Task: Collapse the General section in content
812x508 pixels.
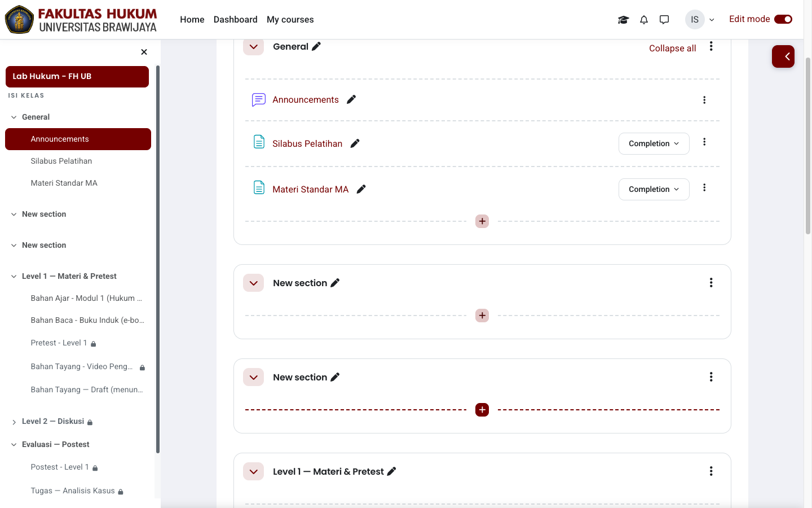Action: (x=254, y=46)
